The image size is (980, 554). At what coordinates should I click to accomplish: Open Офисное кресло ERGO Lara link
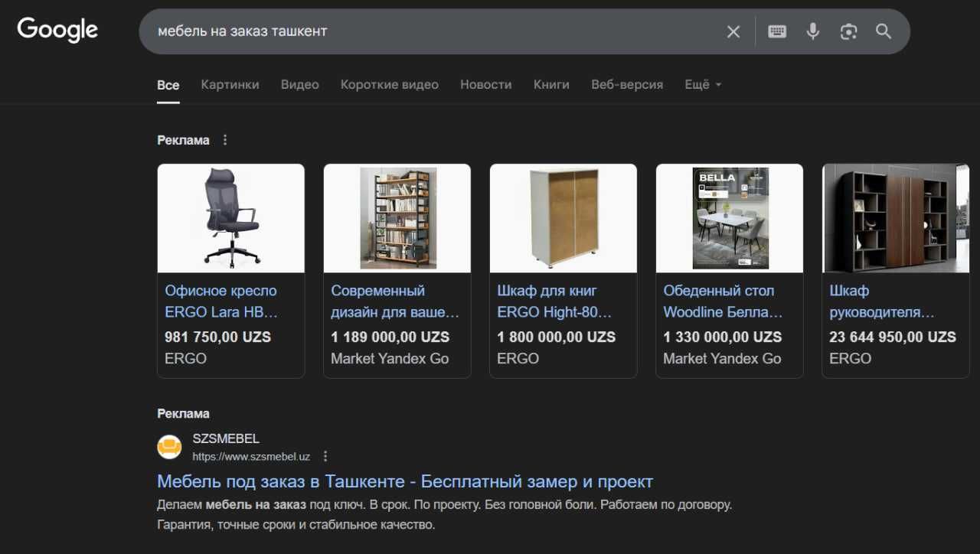tap(221, 301)
